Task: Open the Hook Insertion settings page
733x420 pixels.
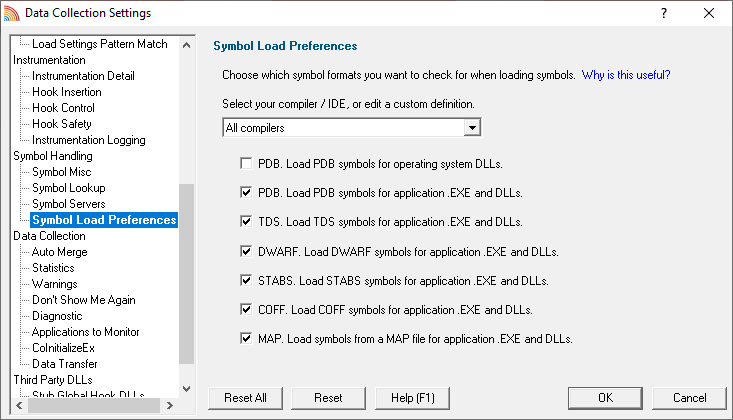Action: 67,92
